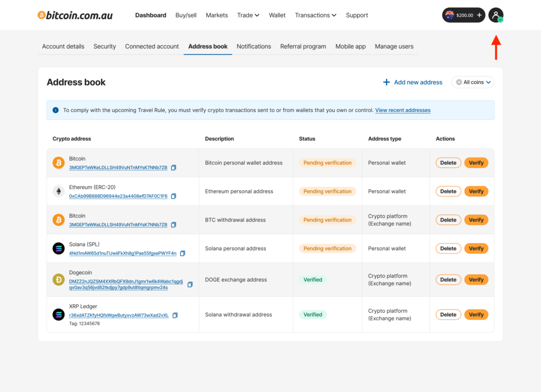Screen dimensions: 541x392
Task: Open the XRP address link starting r36xdATZ
Action: (119, 315)
